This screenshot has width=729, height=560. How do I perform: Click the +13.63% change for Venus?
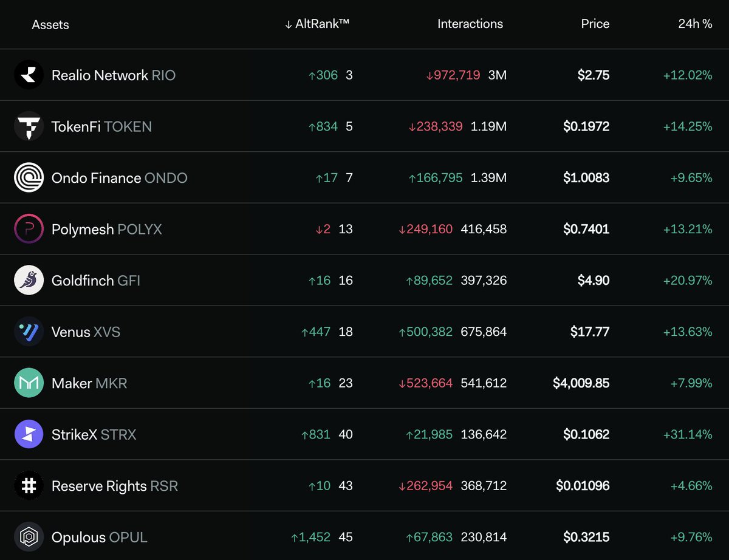point(688,332)
